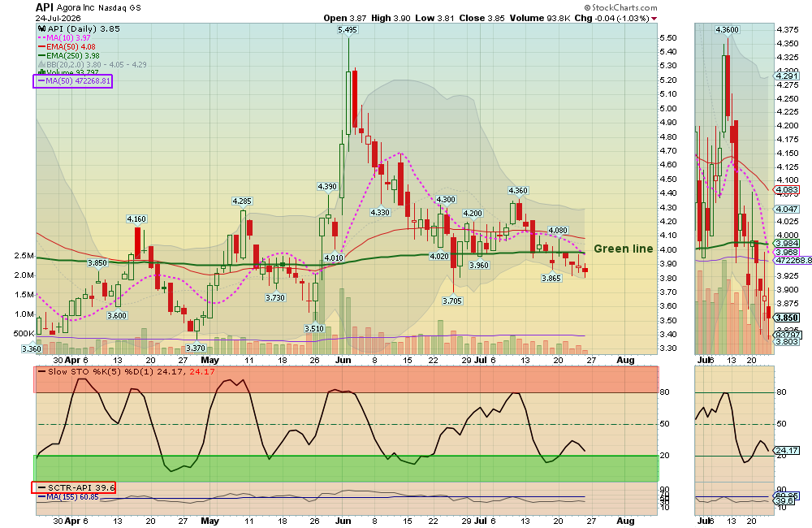Click the Jun date label on main chart axis

pyautogui.click(x=343, y=360)
